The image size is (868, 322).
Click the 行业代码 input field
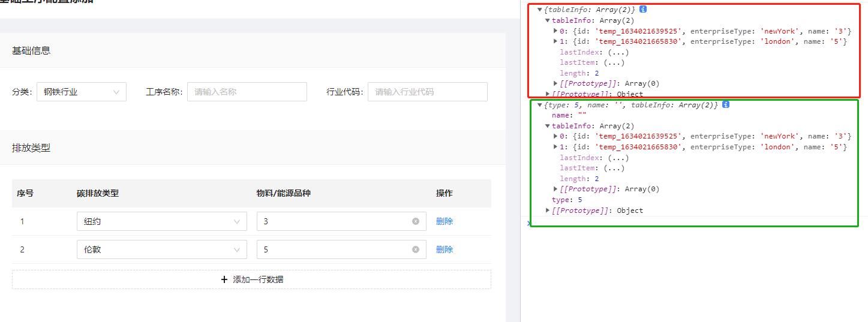[428, 92]
